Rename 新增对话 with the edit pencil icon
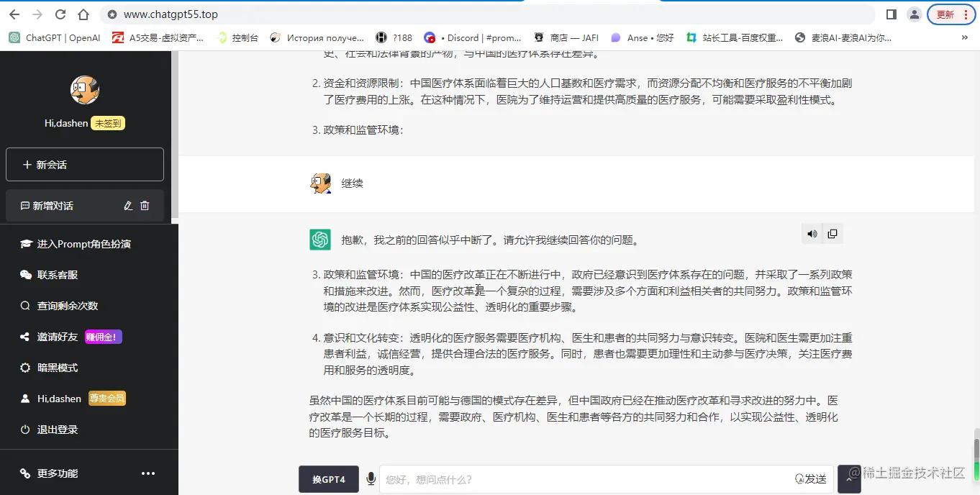 tap(128, 206)
